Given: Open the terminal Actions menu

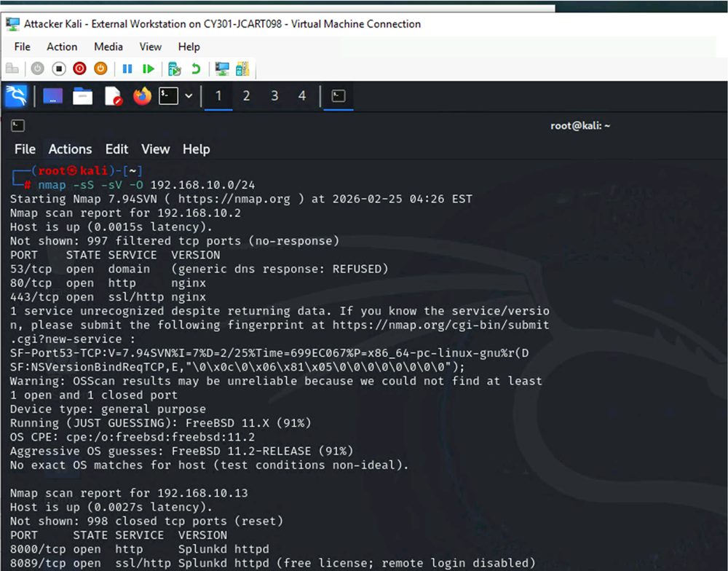Looking at the screenshot, I should pyautogui.click(x=70, y=149).
